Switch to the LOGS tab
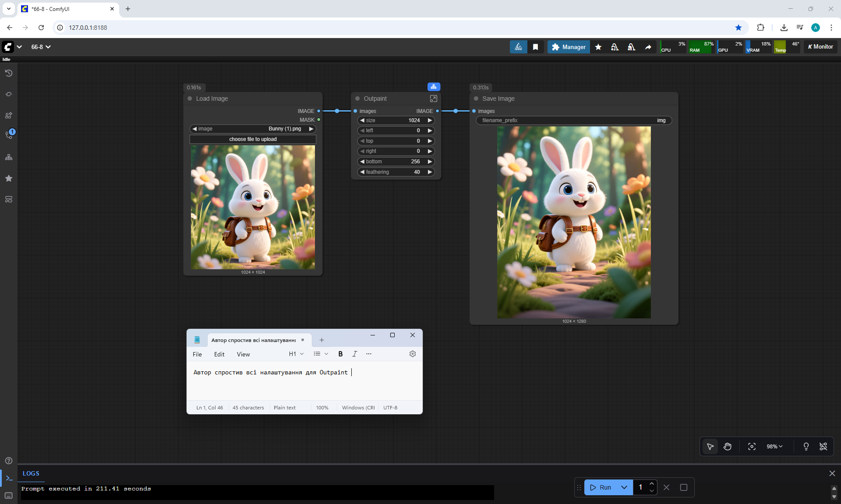 pos(31,473)
